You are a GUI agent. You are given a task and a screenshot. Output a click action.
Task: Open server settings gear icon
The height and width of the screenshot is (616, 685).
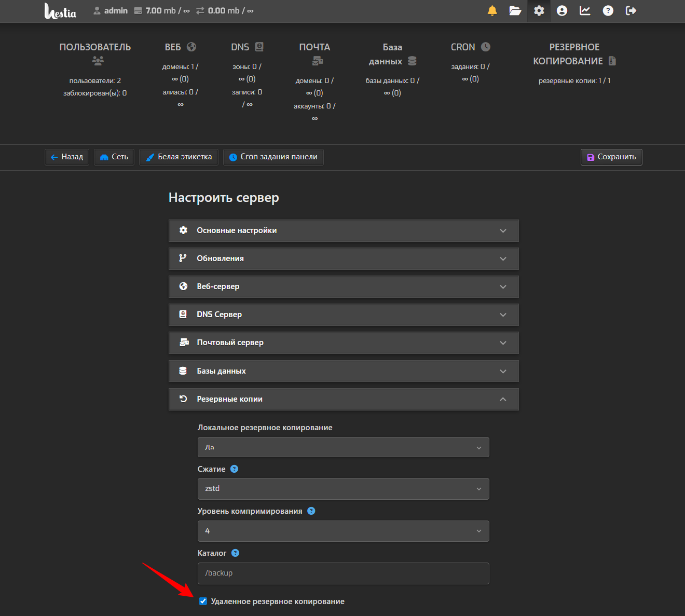point(539,10)
